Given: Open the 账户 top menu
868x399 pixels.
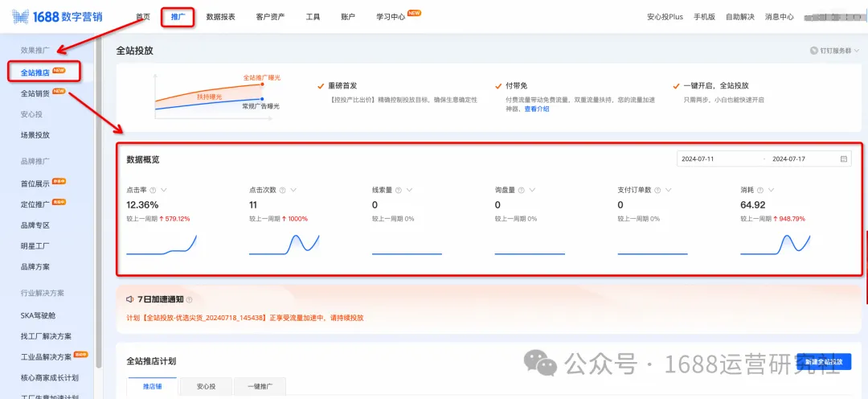Looking at the screenshot, I should click(348, 17).
